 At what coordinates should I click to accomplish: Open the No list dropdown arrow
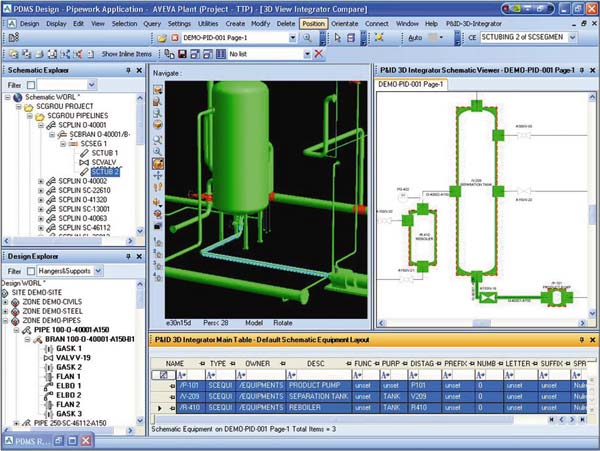[x=307, y=54]
